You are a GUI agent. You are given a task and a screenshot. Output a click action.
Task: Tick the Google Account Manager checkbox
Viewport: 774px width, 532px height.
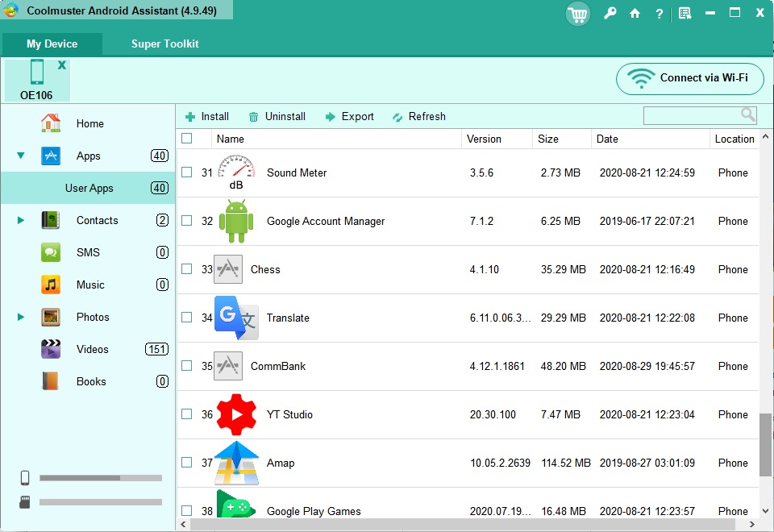pyautogui.click(x=186, y=221)
